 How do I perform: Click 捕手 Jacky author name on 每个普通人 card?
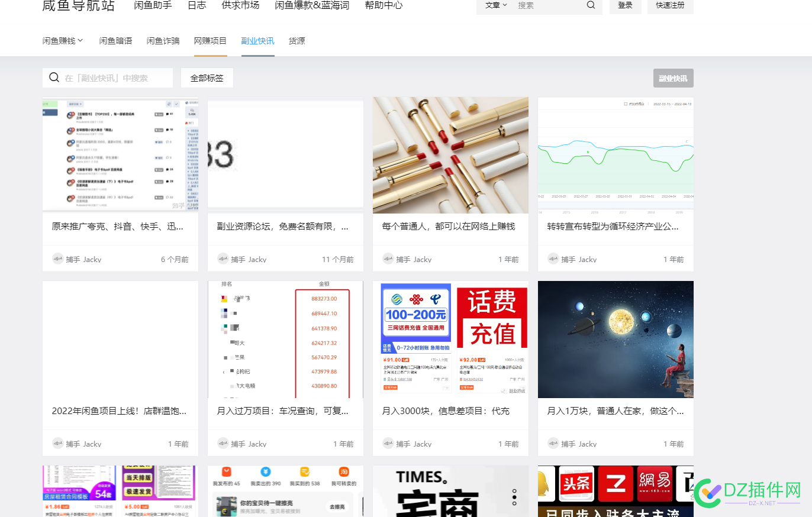[414, 260]
